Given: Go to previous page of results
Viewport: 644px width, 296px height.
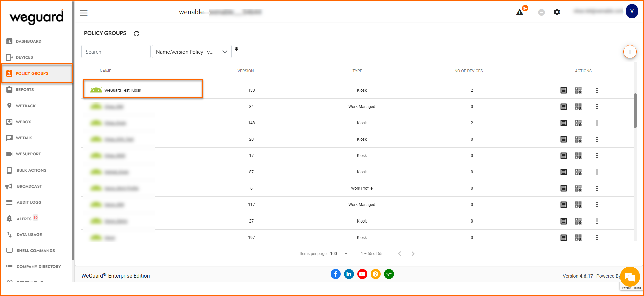Looking at the screenshot, I should point(400,254).
